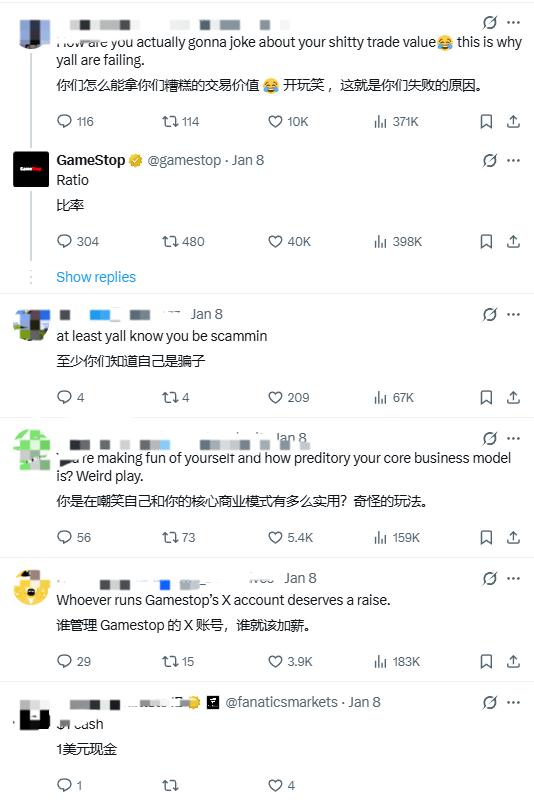Like the GameStop "Ratio" reply
This screenshot has width=534, height=802.
pos(289,241)
